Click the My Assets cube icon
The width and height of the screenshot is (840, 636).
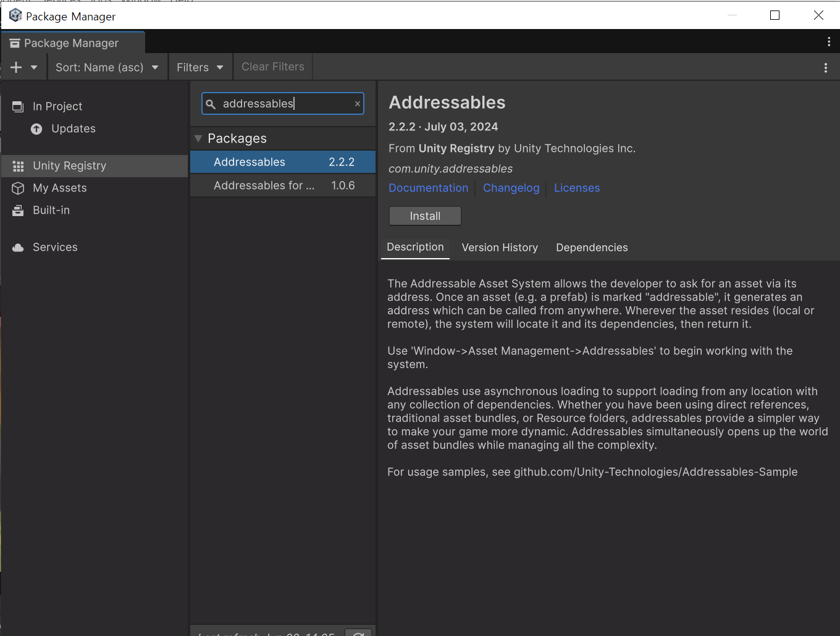(18, 188)
